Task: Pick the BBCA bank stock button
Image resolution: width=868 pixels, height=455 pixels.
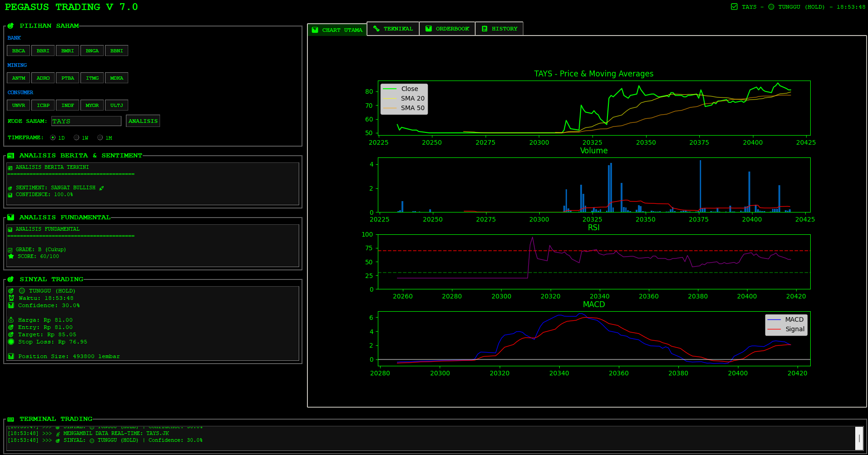Action: click(19, 51)
